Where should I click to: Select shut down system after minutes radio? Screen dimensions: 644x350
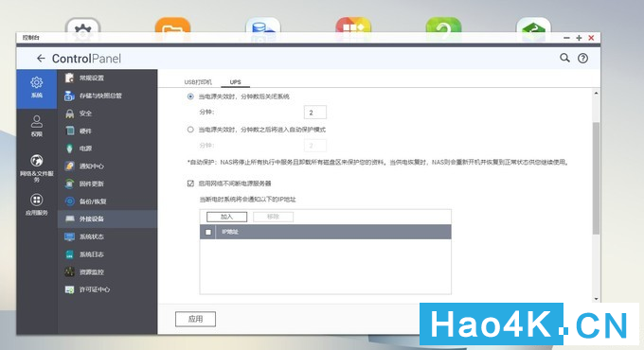(190, 96)
